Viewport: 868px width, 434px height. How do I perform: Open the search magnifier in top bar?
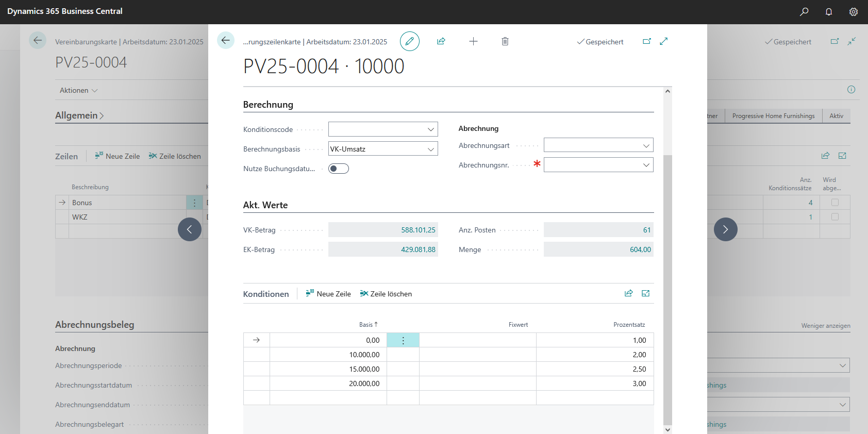point(804,11)
